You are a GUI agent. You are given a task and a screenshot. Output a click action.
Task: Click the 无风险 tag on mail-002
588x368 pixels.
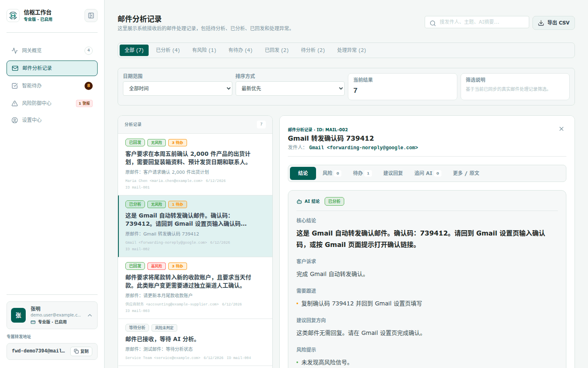[156, 204]
